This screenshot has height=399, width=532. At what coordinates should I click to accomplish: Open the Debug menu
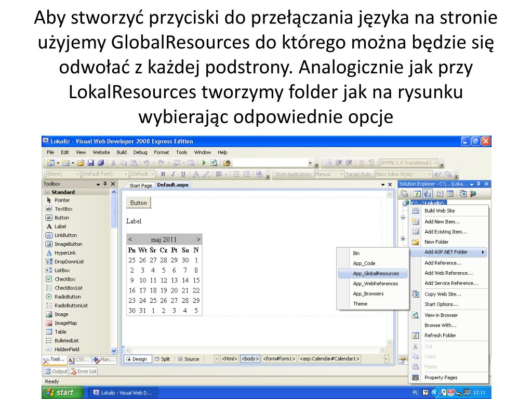click(x=140, y=152)
